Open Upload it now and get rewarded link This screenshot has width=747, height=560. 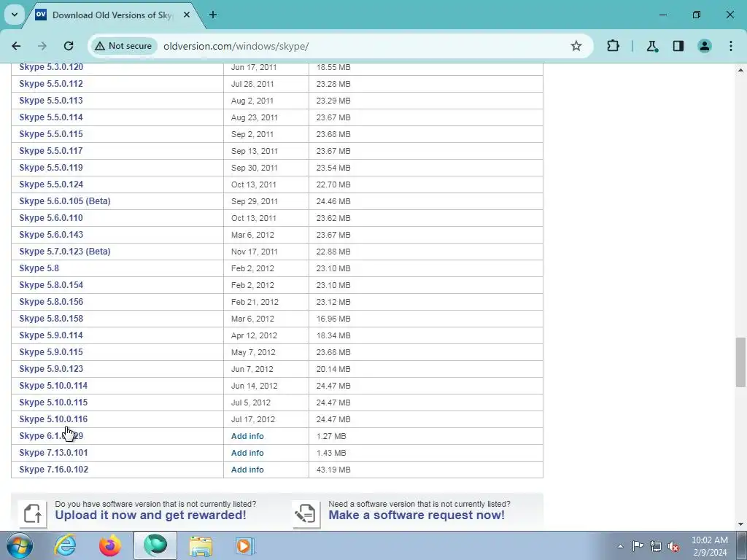(x=150, y=516)
